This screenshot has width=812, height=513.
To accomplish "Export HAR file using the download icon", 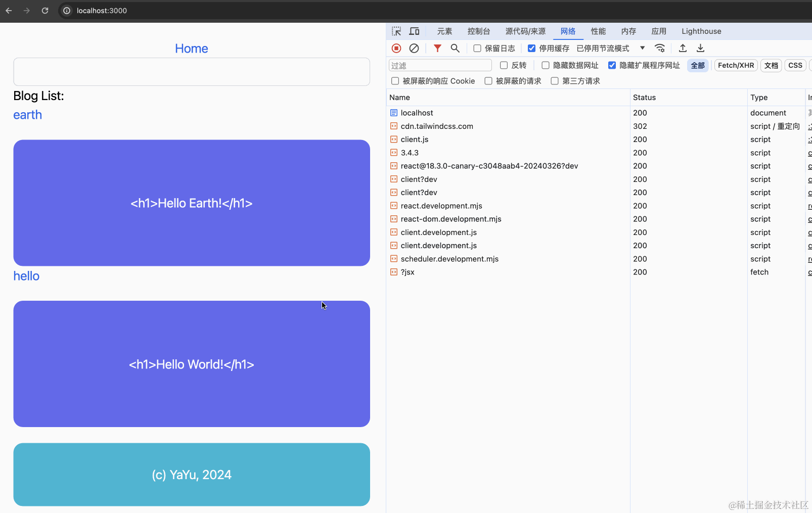I will [x=700, y=48].
